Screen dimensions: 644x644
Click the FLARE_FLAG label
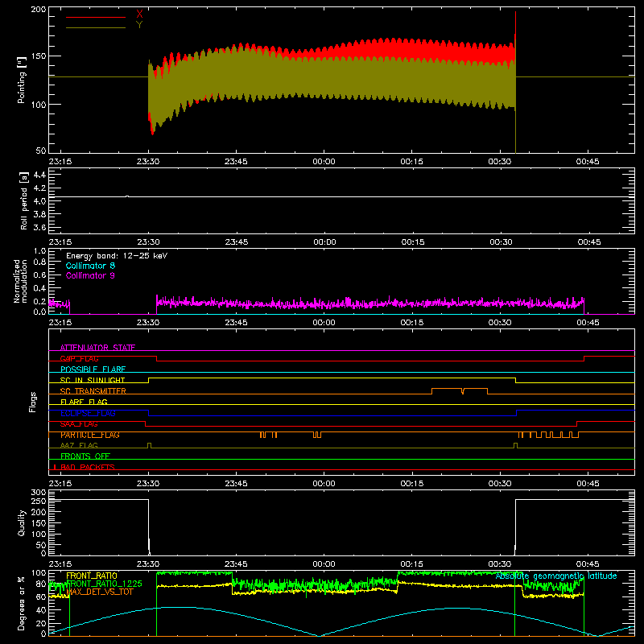tap(84, 402)
